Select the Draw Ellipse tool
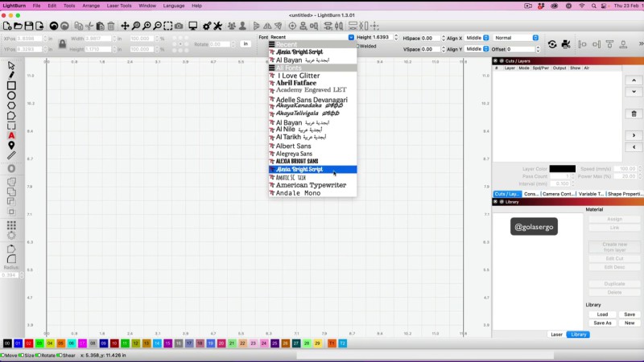The height and width of the screenshot is (362, 644). click(x=11, y=95)
